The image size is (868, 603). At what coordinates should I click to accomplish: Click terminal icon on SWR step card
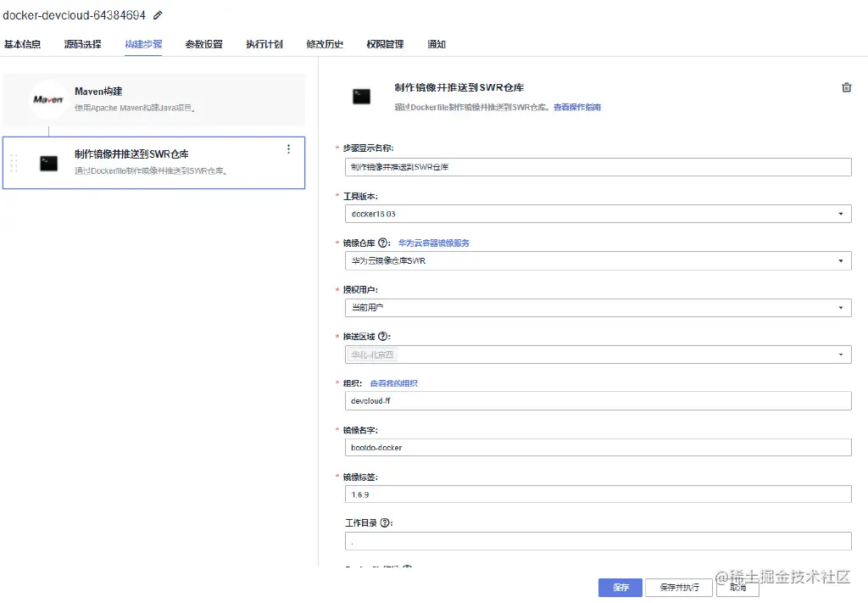48,164
